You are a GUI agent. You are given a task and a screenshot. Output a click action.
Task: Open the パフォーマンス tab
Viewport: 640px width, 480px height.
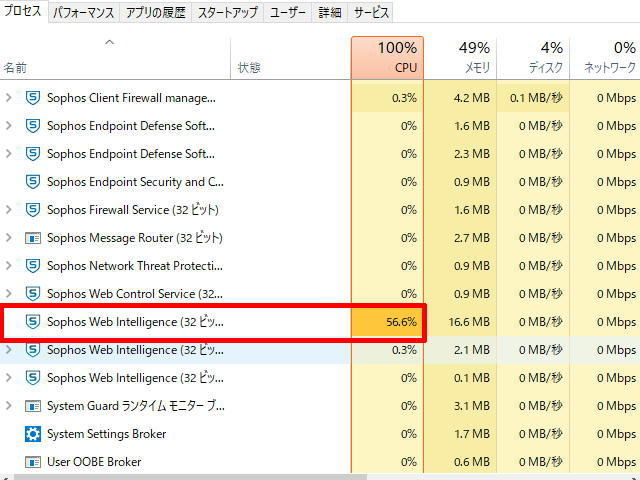coord(84,13)
